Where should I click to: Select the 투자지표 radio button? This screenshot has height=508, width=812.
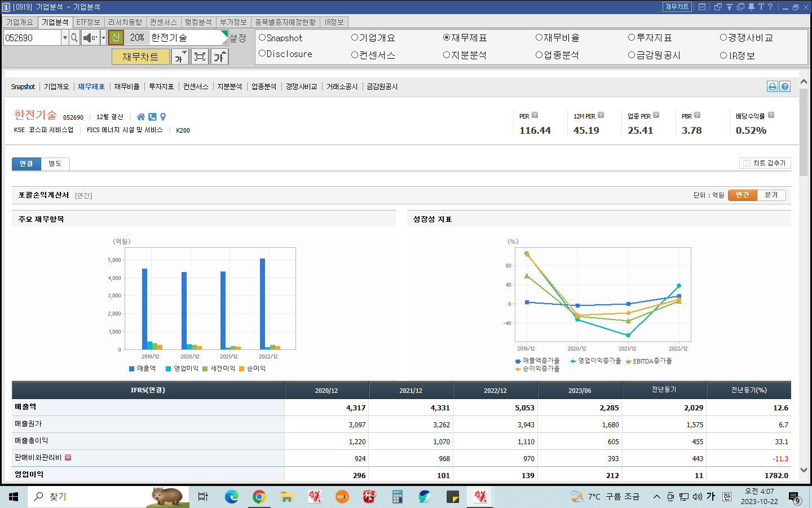tap(632, 37)
